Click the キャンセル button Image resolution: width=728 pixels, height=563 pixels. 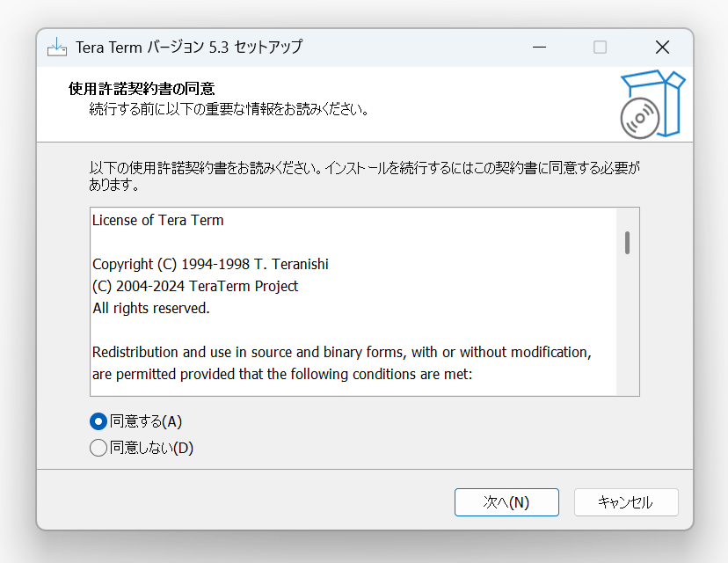(626, 502)
